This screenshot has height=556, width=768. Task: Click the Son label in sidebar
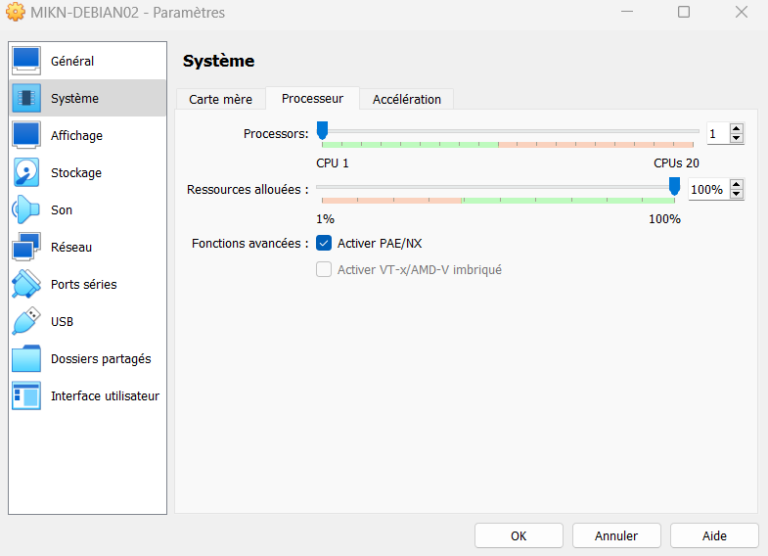pos(62,210)
